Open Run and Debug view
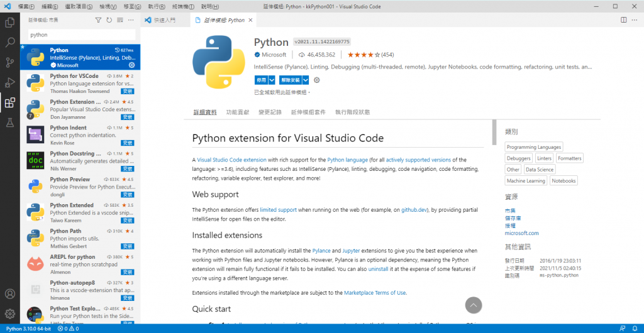644x333 pixels. [x=9, y=83]
